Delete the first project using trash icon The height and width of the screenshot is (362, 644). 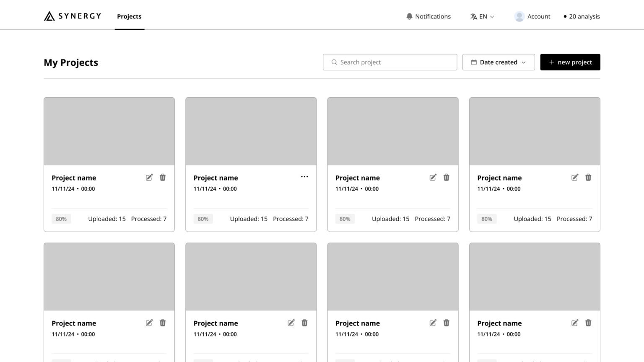(163, 177)
